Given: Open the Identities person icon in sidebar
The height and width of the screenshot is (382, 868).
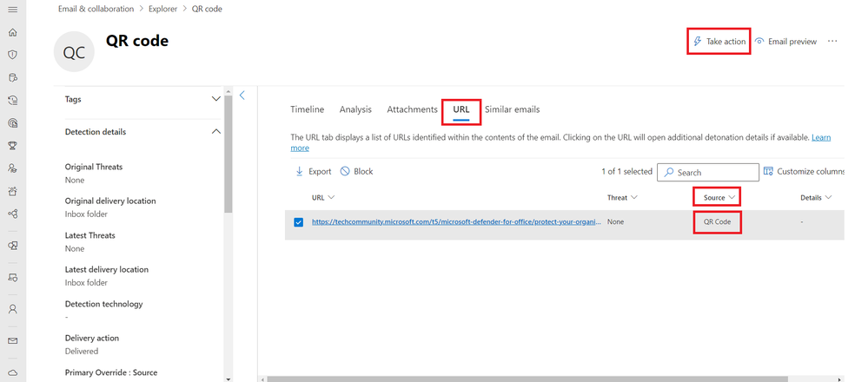Looking at the screenshot, I should (x=13, y=308).
